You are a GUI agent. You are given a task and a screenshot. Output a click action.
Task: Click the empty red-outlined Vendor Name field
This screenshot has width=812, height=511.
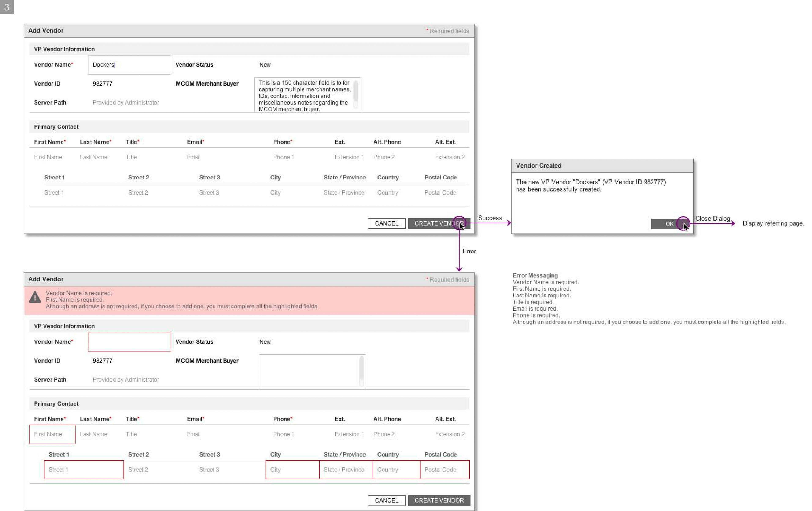coord(129,342)
